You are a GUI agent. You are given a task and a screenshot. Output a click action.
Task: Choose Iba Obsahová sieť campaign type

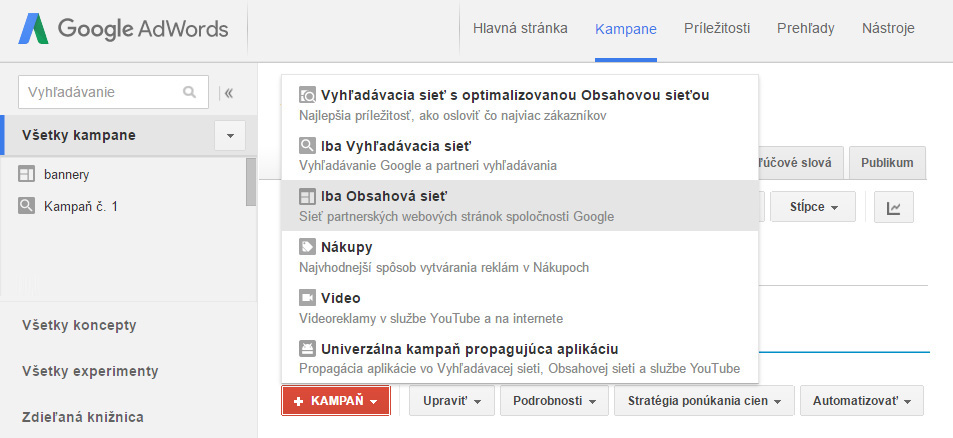520,205
